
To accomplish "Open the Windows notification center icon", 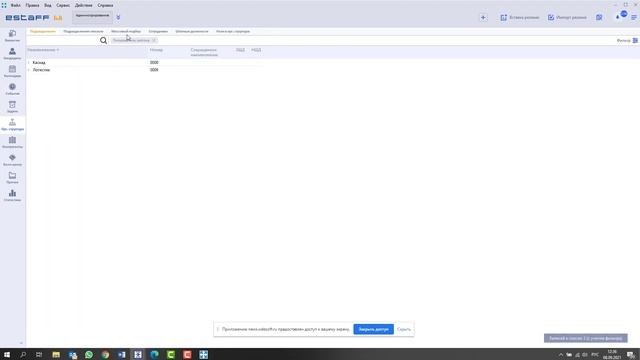I will pyautogui.click(x=631, y=354).
